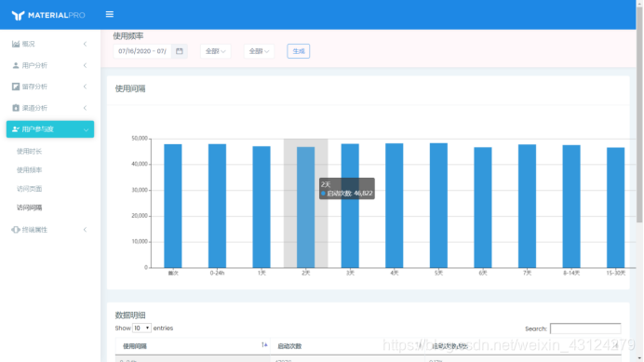Image resolution: width=644 pixels, height=362 pixels.
Task: Click the 渠道分析 clipboard icon
Action: [x=16, y=108]
